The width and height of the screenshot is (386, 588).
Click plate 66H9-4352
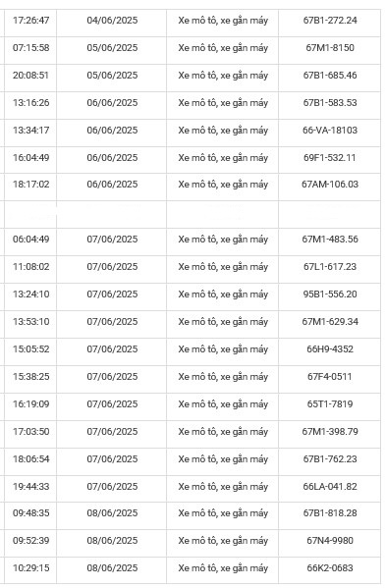click(330, 349)
